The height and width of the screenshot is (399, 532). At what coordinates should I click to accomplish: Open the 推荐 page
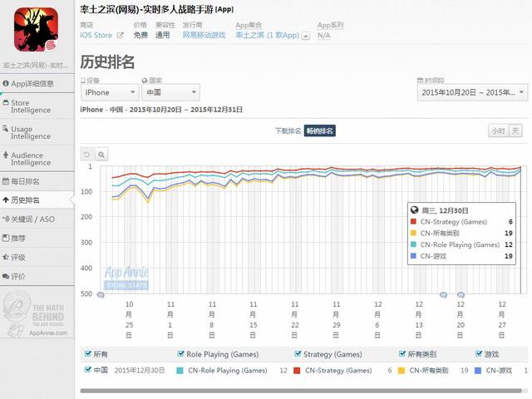tap(37, 239)
